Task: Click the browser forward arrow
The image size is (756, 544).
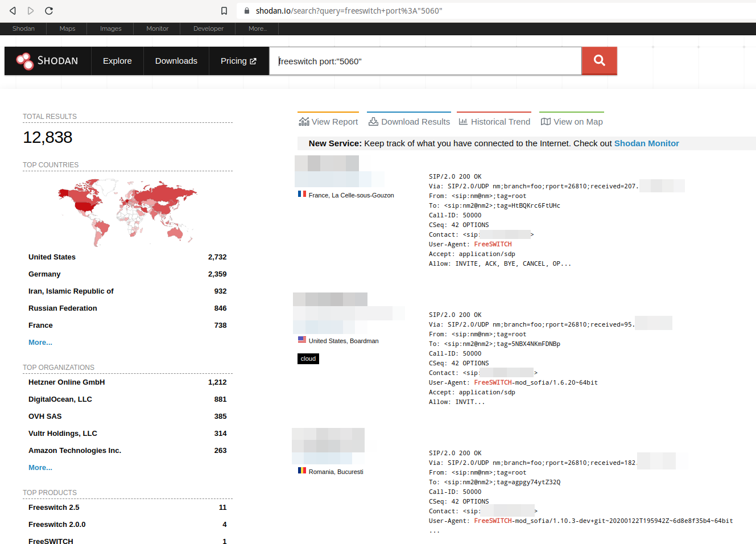Action: (31, 11)
